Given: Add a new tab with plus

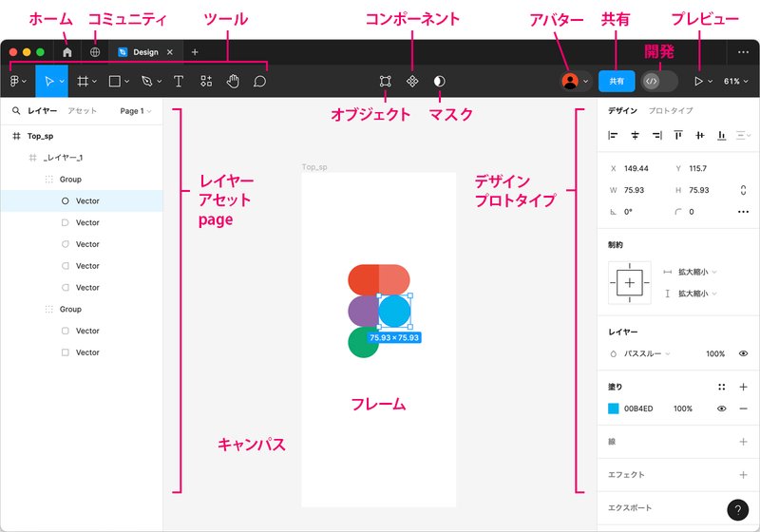Looking at the screenshot, I should [x=195, y=52].
